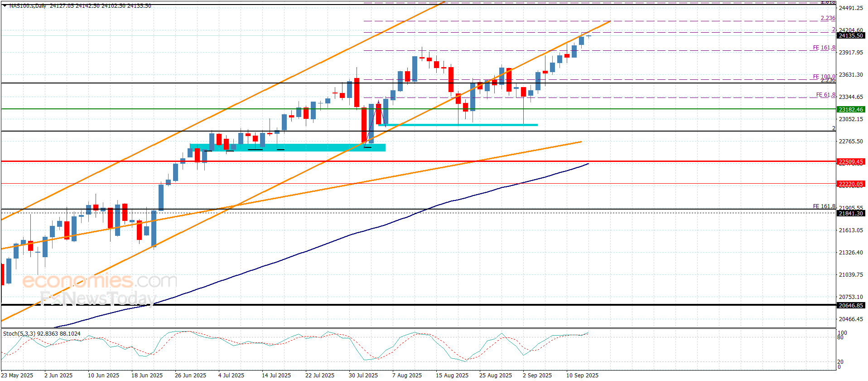Viewport: 868px width, 381px height.
Task: Select the green horizontal line at 23182.46
Action: pyautogui.click(x=419, y=109)
